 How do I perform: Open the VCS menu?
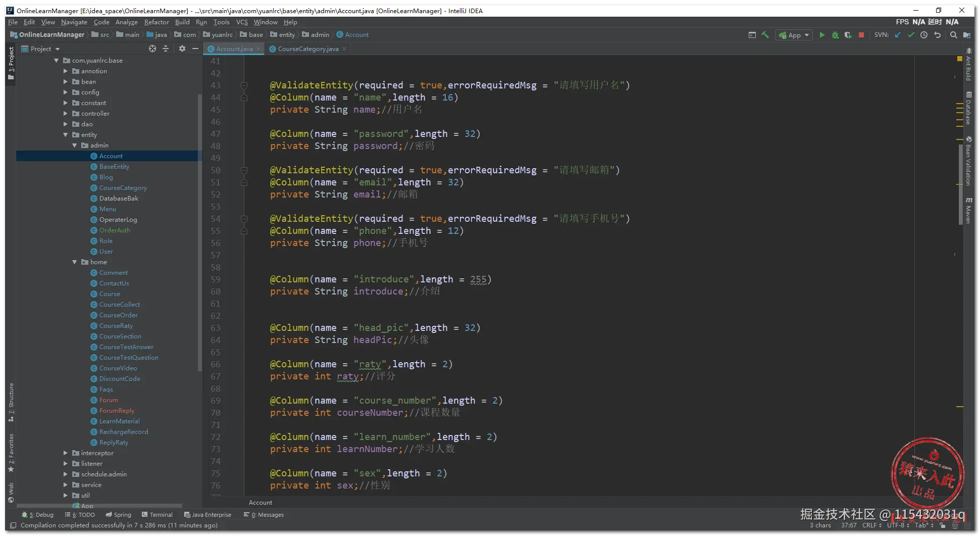242,22
